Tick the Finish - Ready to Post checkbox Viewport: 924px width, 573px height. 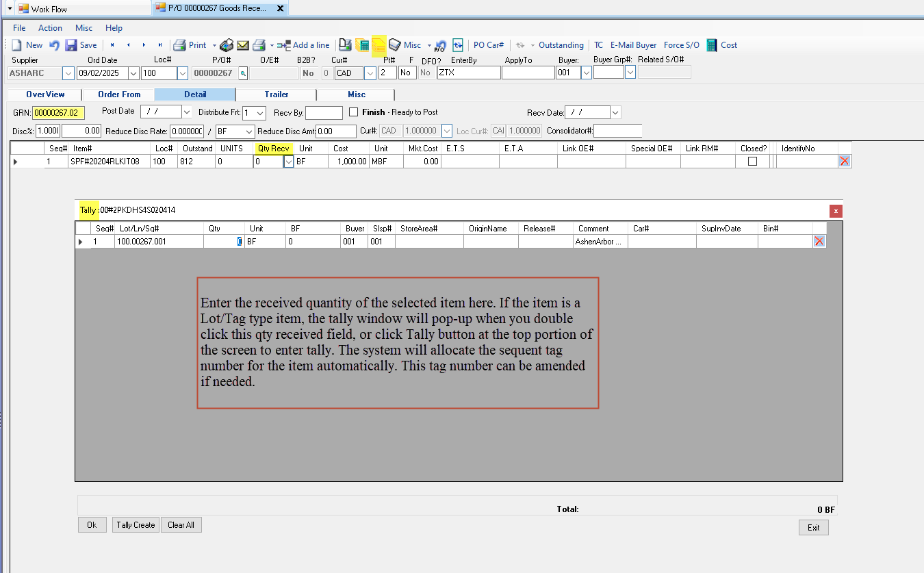(354, 112)
